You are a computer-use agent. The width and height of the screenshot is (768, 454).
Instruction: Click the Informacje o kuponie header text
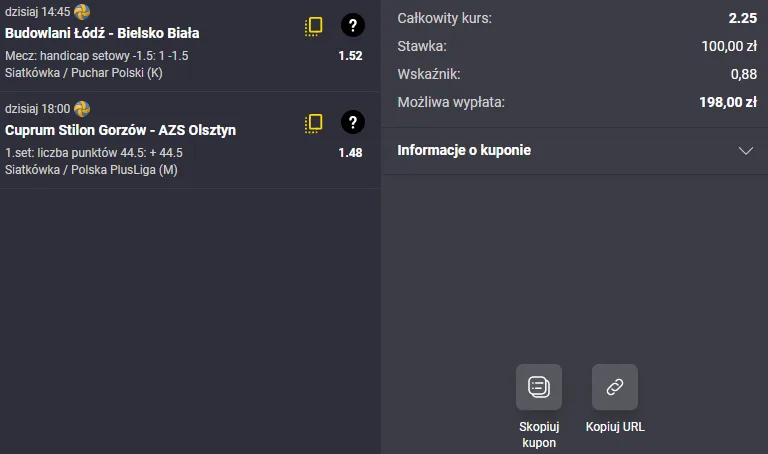(x=464, y=151)
